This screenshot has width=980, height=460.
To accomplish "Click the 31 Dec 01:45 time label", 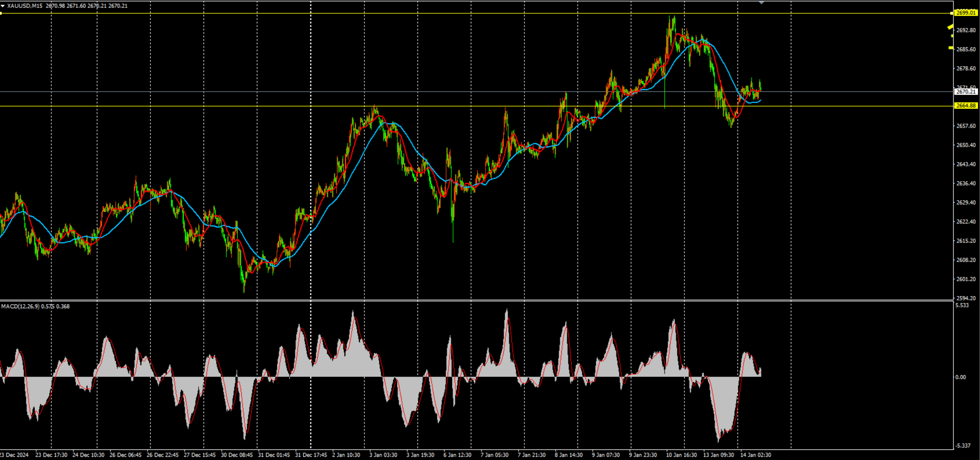I will 274,455.
